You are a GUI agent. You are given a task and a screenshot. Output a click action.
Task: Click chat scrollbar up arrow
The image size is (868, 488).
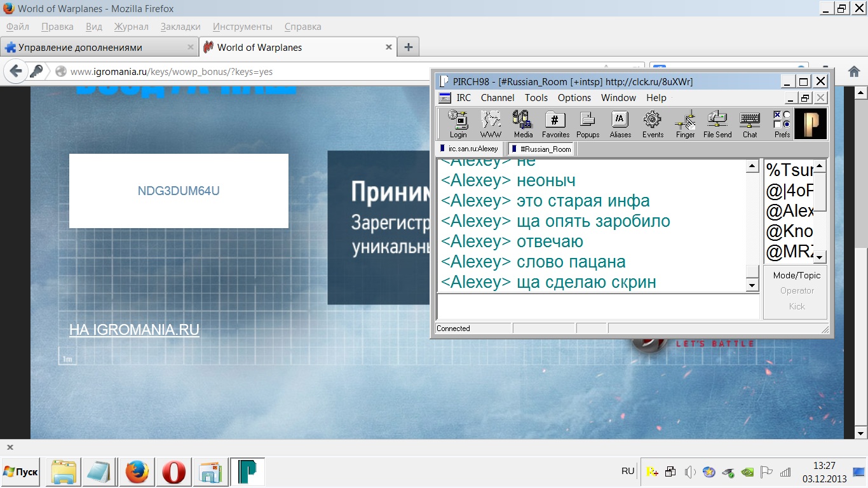click(x=752, y=166)
